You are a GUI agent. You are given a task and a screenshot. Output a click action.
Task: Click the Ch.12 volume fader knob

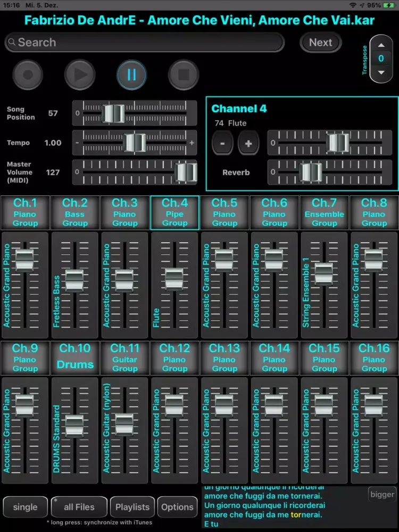pos(174,405)
